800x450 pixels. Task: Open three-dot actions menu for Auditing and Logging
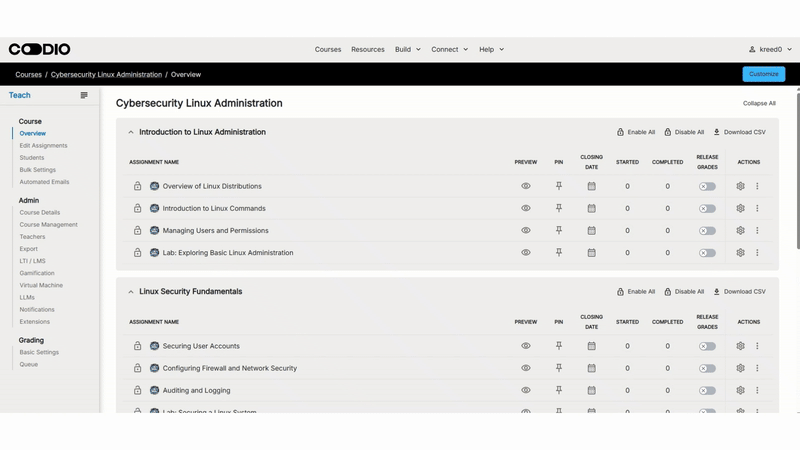click(757, 390)
